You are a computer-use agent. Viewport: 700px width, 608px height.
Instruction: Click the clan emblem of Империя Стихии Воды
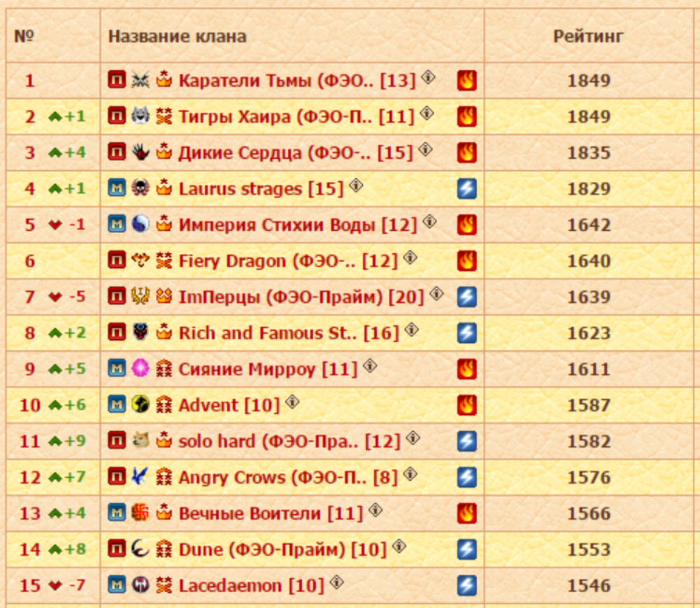[x=140, y=225]
